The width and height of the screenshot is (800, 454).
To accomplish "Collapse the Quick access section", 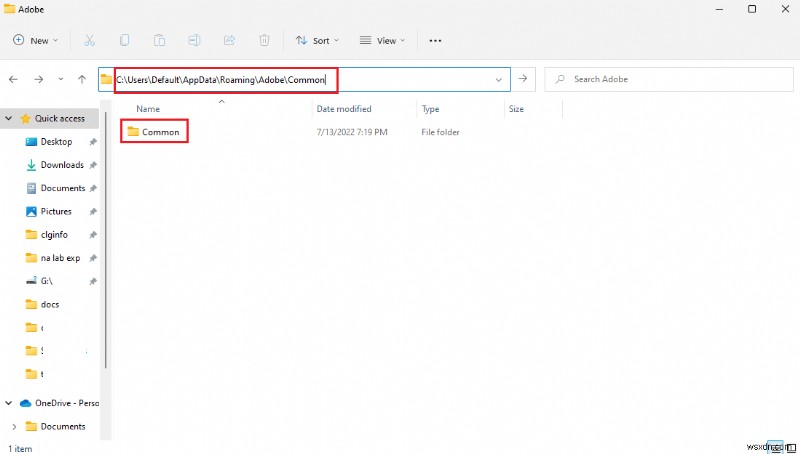I will click(9, 118).
